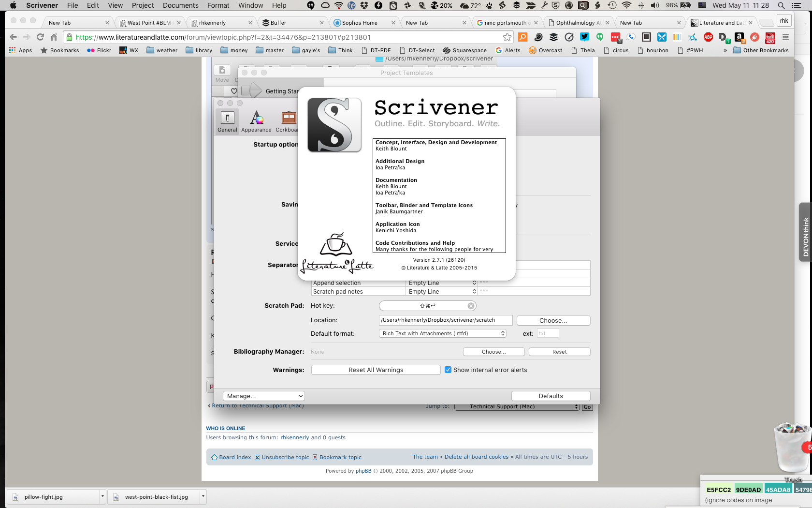Click the Move icon in Scrivener toolbar
Viewport: 812px width, 508px height.
(x=222, y=74)
